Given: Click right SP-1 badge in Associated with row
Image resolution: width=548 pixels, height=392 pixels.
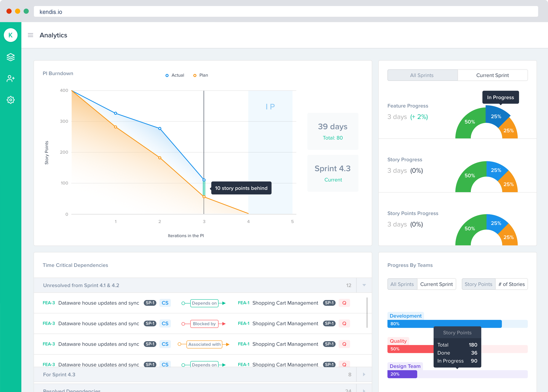Looking at the screenshot, I should pos(329,344).
